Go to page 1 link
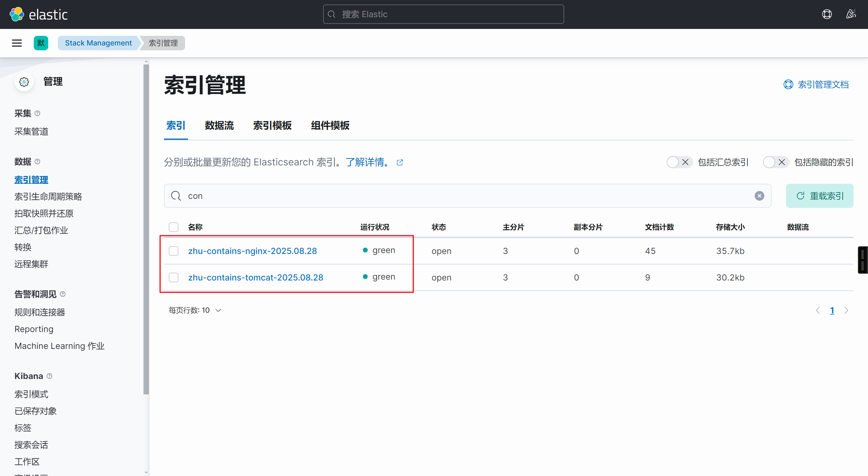Image resolution: width=868 pixels, height=476 pixels. pos(832,310)
